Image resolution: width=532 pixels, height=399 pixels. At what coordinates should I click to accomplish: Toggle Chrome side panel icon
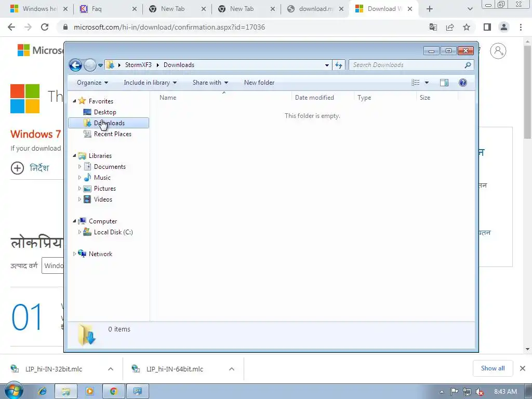tap(487, 27)
